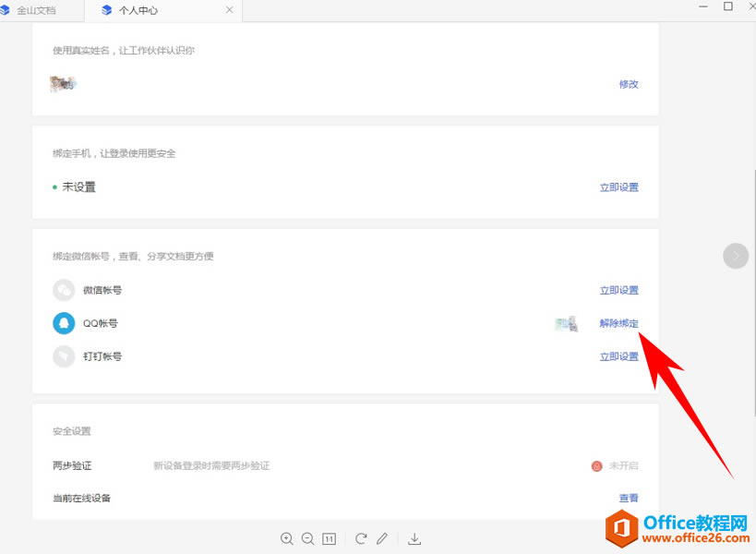Click 立即设置 to bind phone number
The width and height of the screenshot is (756, 554).
click(618, 187)
